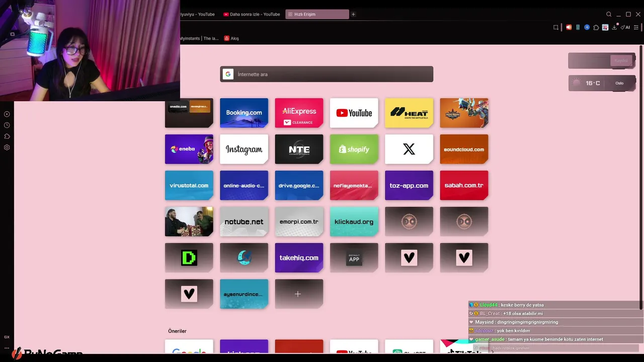Open the sabah.com.tr tile
Image resolution: width=644 pixels, height=362 pixels.
tap(464, 185)
